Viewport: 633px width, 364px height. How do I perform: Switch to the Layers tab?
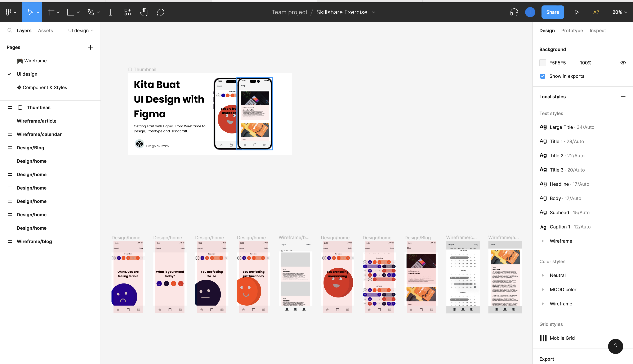click(24, 31)
